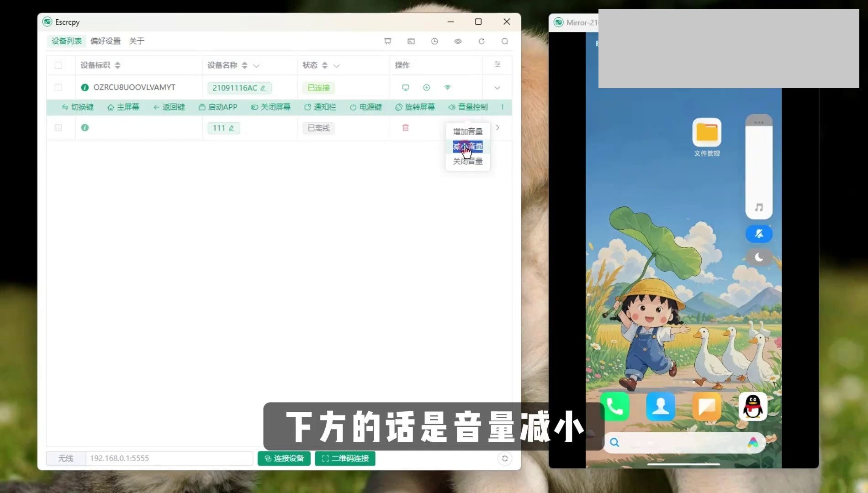
Task: Open the orange Messages app
Action: [x=707, y=406]
